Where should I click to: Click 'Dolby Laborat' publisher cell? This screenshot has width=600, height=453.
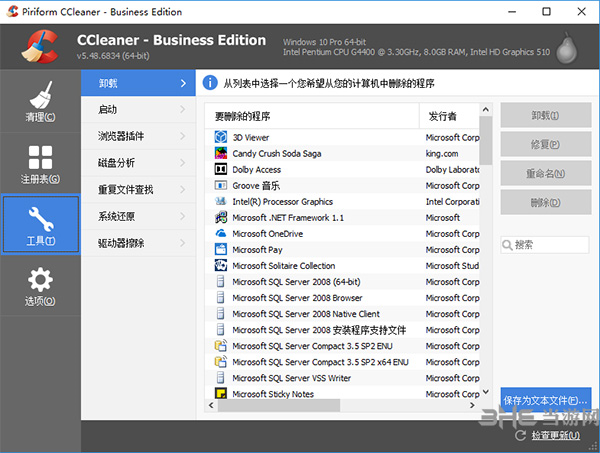click(x=452, y=169)
